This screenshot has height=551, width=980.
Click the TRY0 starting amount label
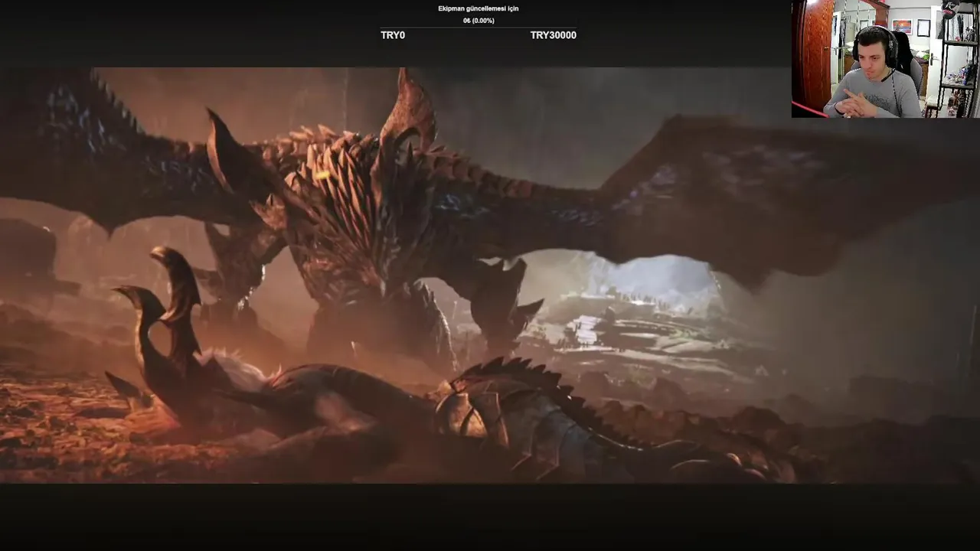(393, 35)
